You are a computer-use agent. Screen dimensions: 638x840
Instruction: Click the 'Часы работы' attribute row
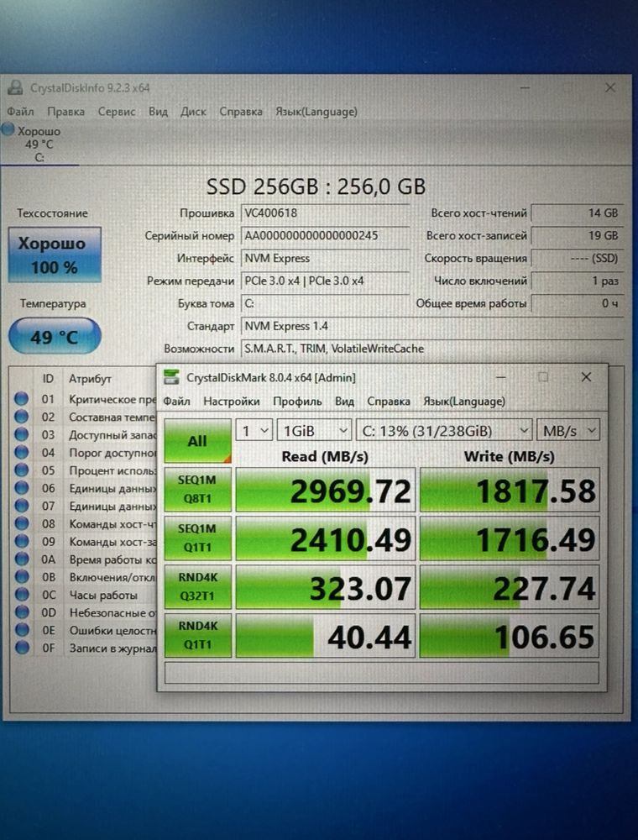(x=83, y=595)
